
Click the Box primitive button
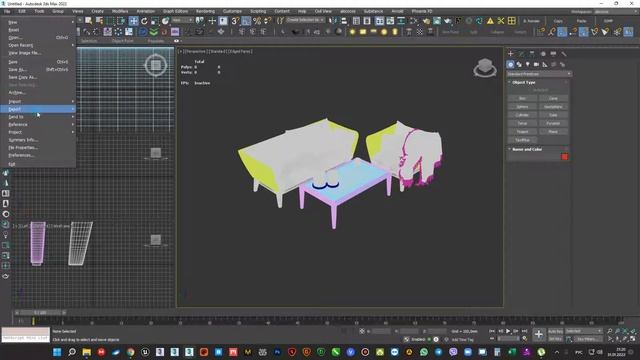point(522,98)
